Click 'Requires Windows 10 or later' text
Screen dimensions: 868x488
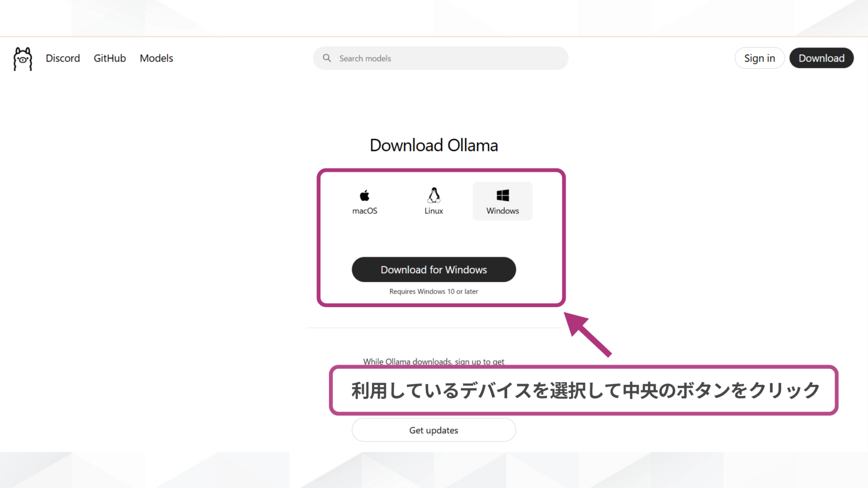434,291
